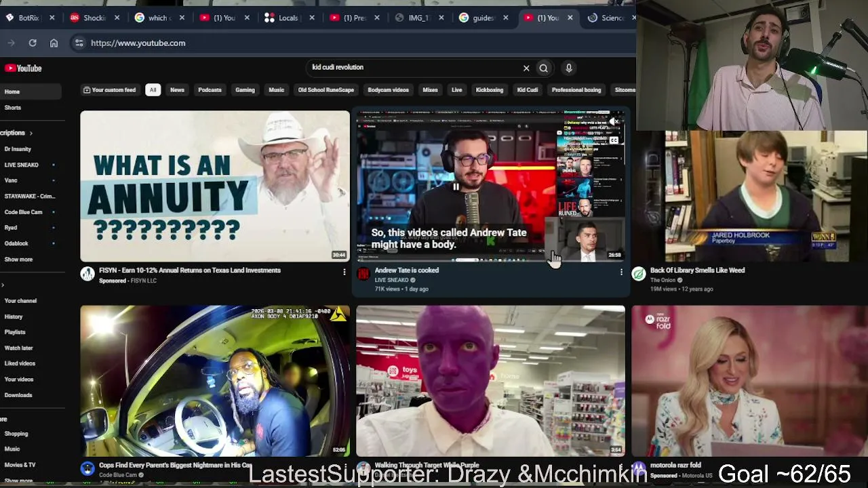This screenshot has width=868, height=488.
Task: Clear the search box with the X icon
Action: (526, 68)
